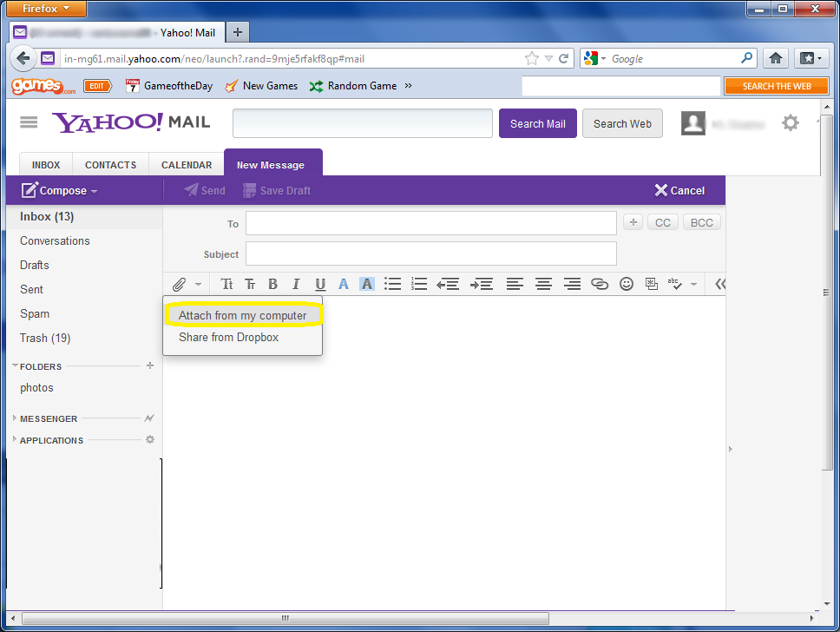Align text to the left
This screenshot has height=632, width=840.
515,284
